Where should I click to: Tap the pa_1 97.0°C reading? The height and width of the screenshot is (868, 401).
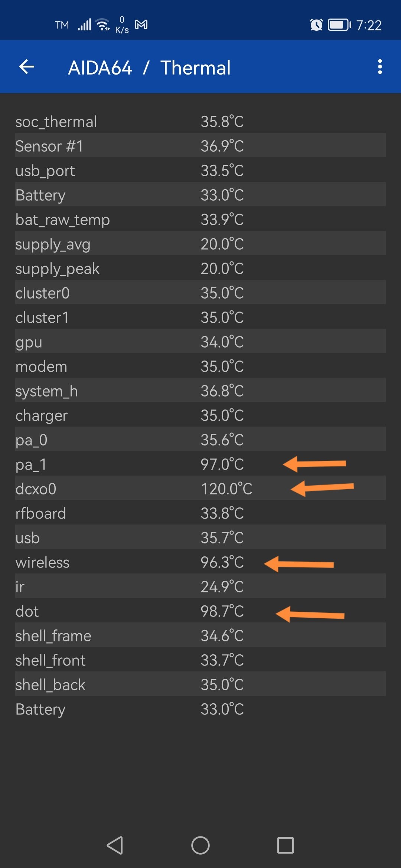200,464
